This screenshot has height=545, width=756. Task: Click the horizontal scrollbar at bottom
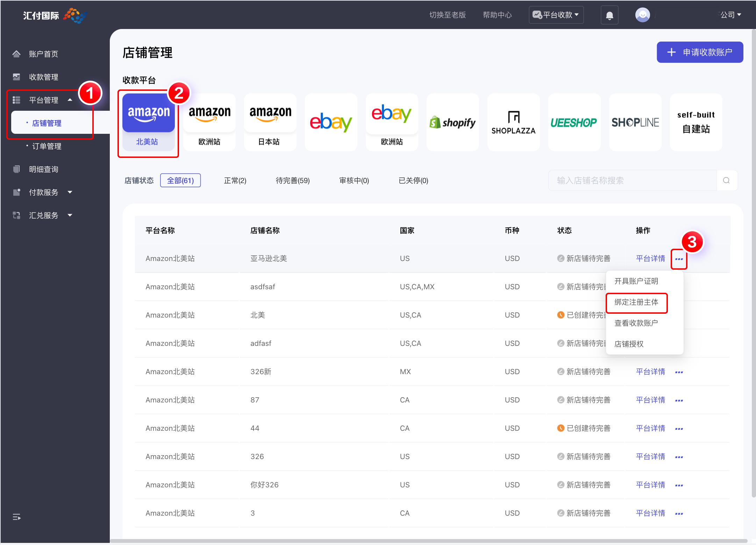coord(429,541)
